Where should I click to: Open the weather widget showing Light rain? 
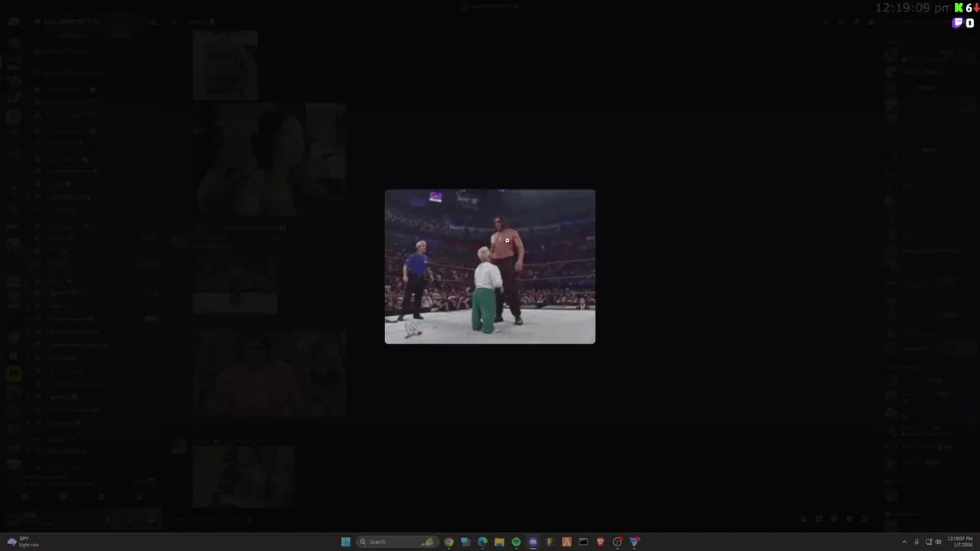[x=23, y=542]
